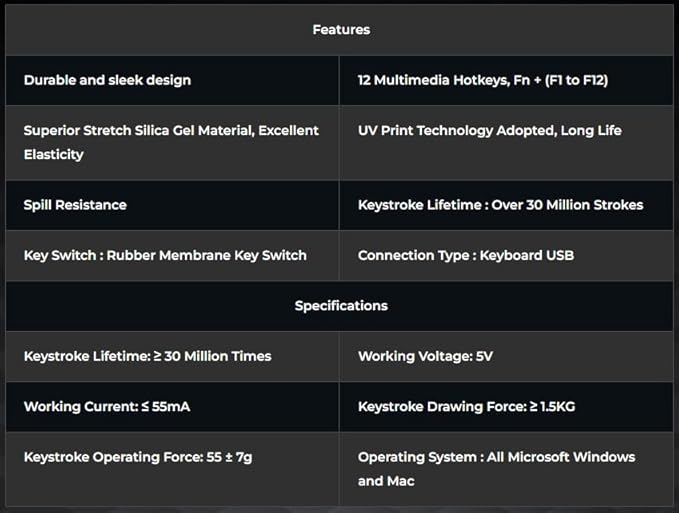Select the Superior Stretch Silica Gel Material text
The width and height of the screenshot is (679, 513).
point(171,131)
